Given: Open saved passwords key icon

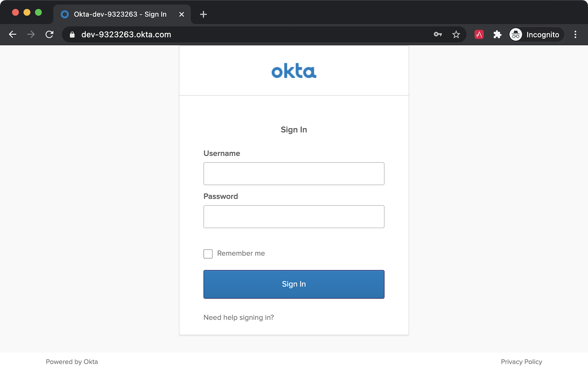Looking at the screenshot, I should [x=438, y=35].
